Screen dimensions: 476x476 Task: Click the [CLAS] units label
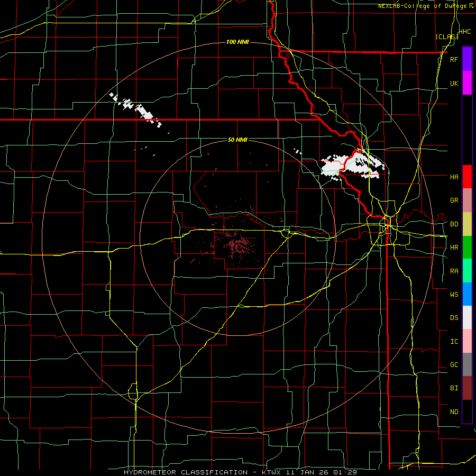pyautogui.click(x=447, y=36)
